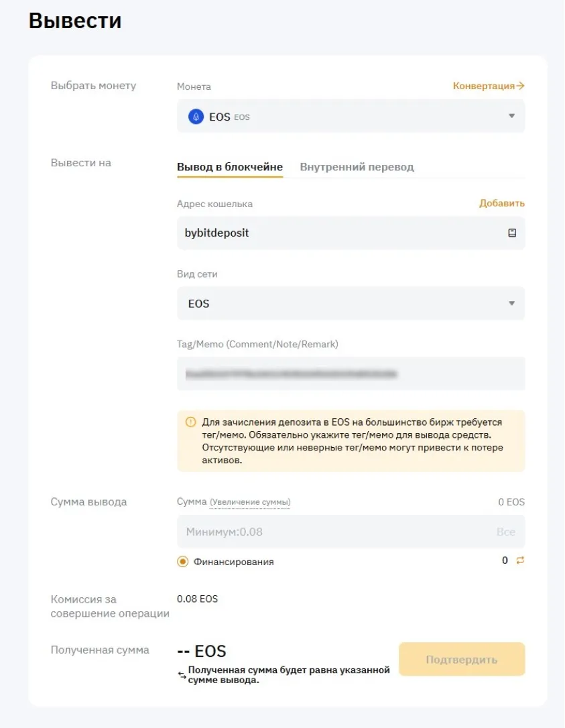This screenshot has width=565, height=728.
Task: Click the coin selector dropdown arrow
Action: [512, 117]
